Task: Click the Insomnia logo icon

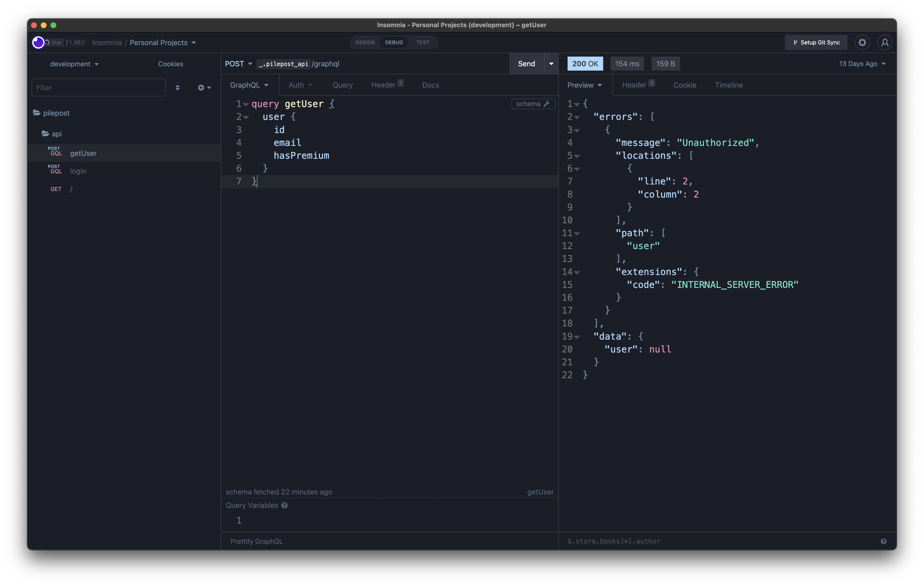Action: [38, 42]
